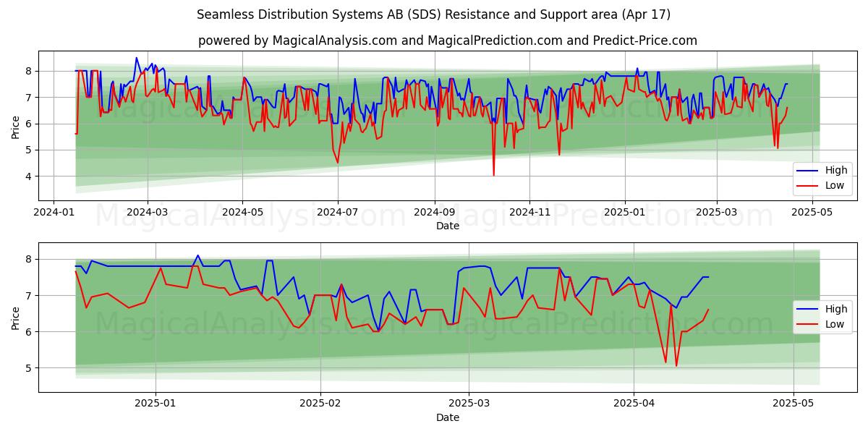The image size is (868, 434).
Task: Click the 'Price' y-axis label of bottom chart
Action: coord(16,317)
